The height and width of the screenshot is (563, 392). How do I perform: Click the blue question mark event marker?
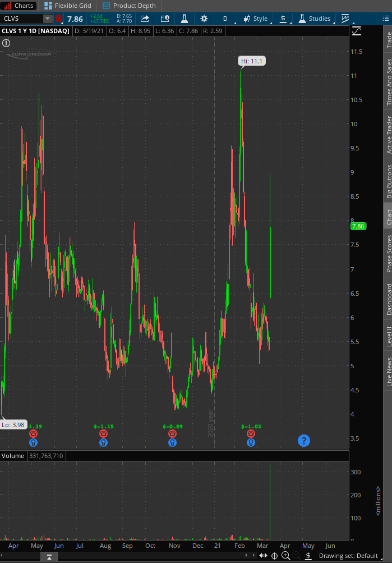303,441
